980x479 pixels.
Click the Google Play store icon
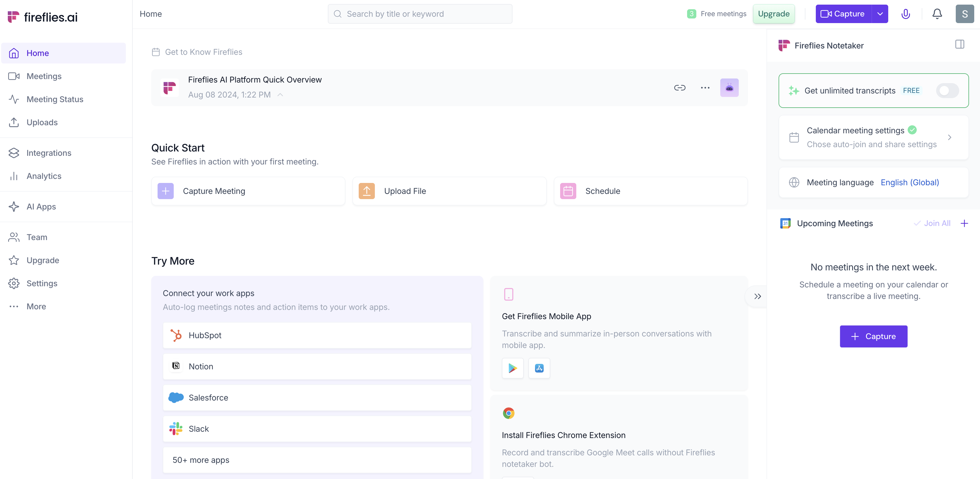click(x=513, y=368)
